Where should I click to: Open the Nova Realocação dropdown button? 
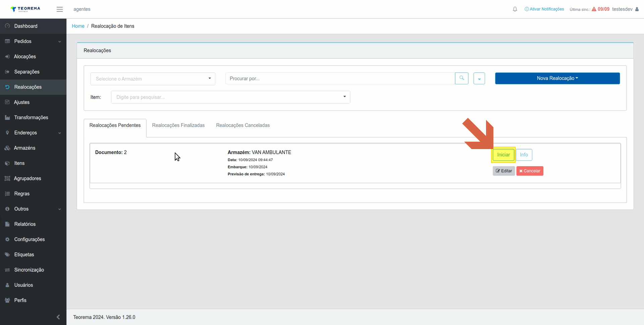[557, 78]
